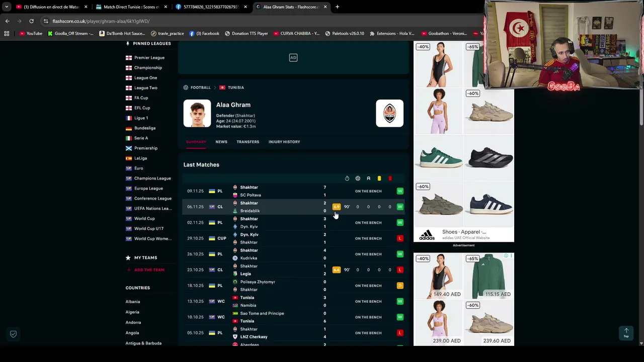The image size is (644, 362).
Task: Open Europa League in pinned leagues
Action: [x=148, y=189]
